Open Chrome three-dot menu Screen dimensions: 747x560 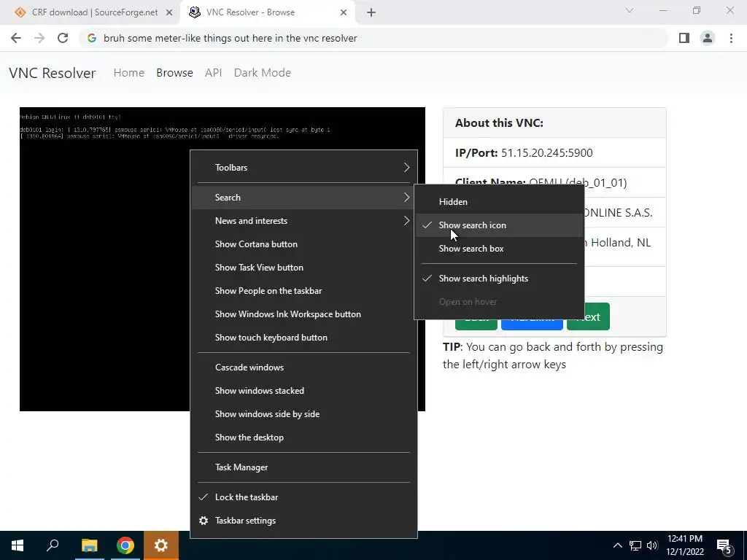pyautogui.click(x=731, y=38)
